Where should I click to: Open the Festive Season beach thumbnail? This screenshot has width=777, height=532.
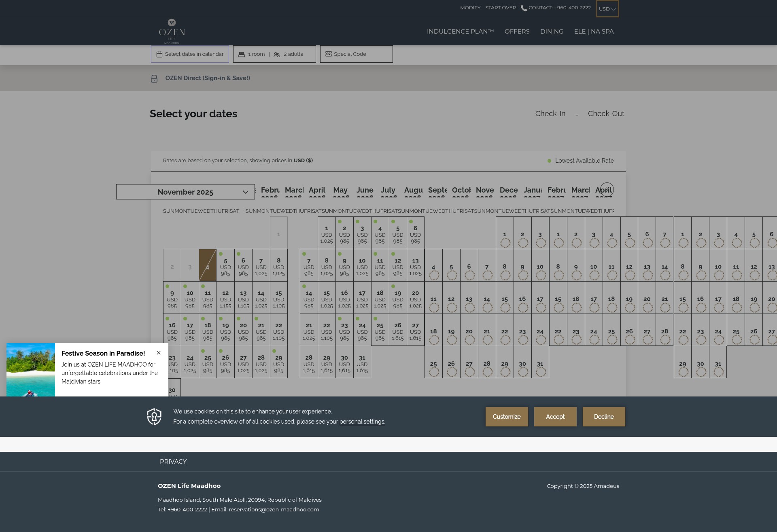click(31, 370)
